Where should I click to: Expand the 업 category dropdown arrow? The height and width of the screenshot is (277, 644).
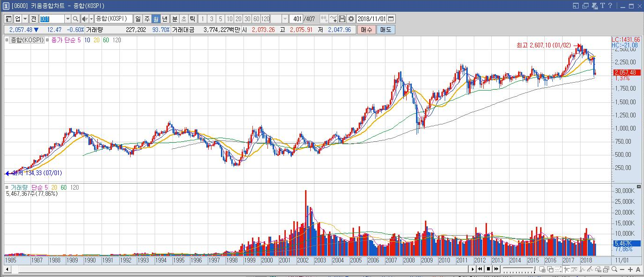tap(24, 19)
